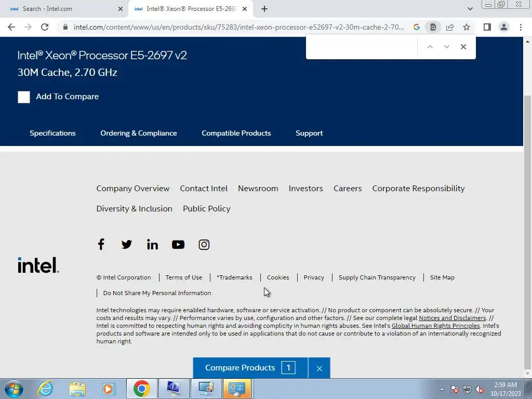Open Notices and Disclaimers link
Image resolution: width=532 pixels, height=399 pixels.
click(x=453, y=318)
